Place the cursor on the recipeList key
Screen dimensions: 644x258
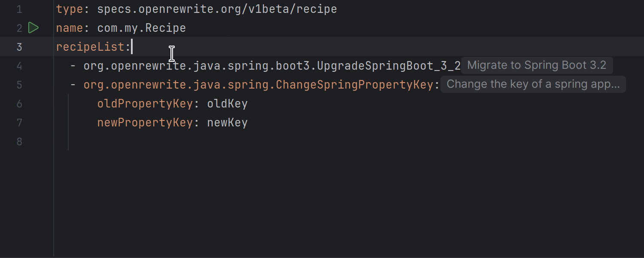click(90, 46)
